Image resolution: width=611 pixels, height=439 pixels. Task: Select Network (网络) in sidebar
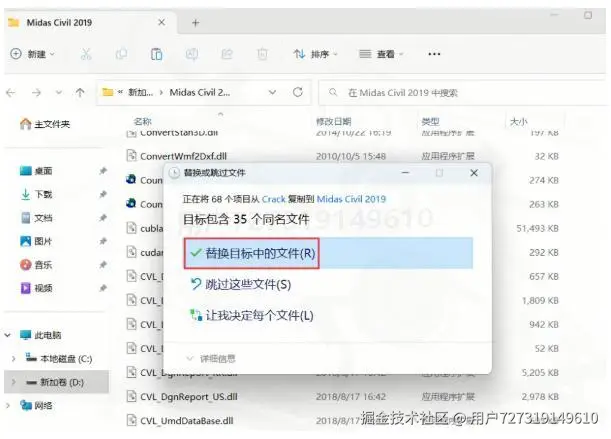(36, 406)
